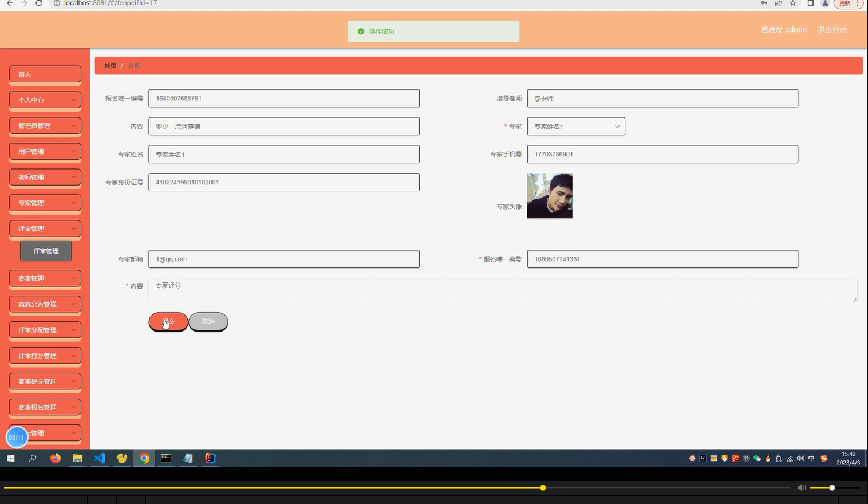The image size is (868, 504).
Task: Reload the page with browser refresh
Action: [38, 3]
